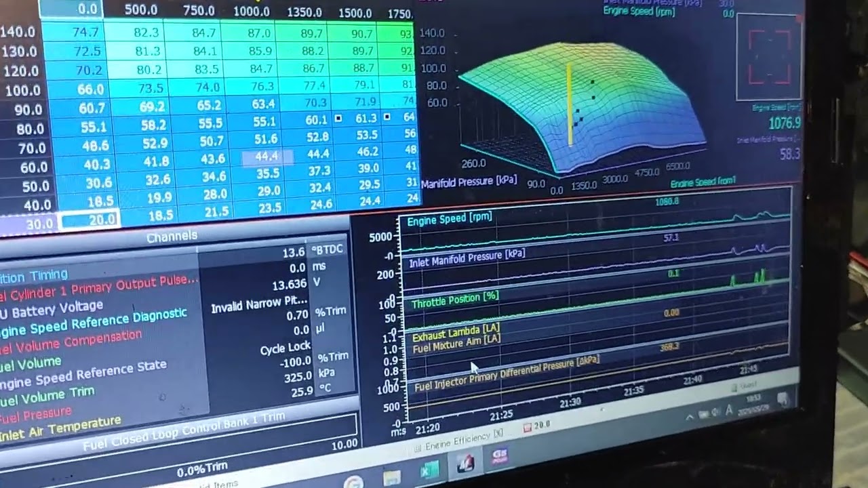868x488 pixels.
Task: Select the Inlet Air Temperature channel
Action: point(61,428)
